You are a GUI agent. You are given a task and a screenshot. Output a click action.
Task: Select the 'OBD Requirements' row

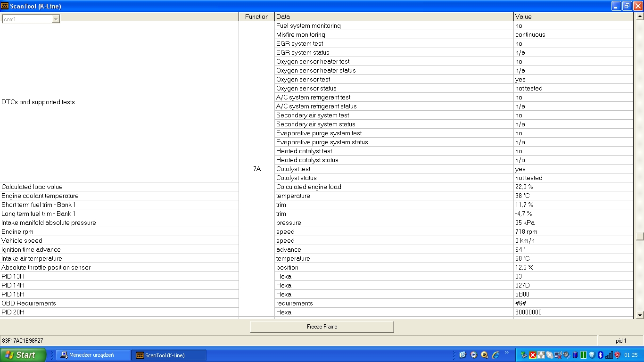click(x=119, y=303)
